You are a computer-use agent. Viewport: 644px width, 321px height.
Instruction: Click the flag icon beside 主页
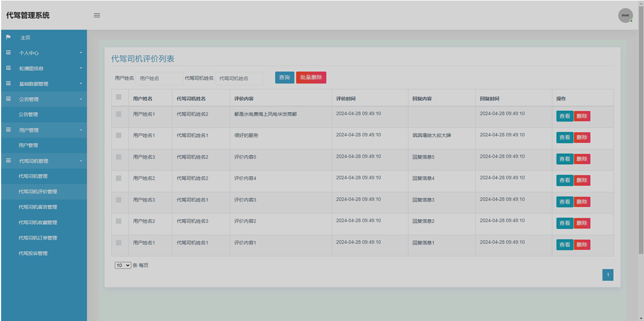coord(8,38)
